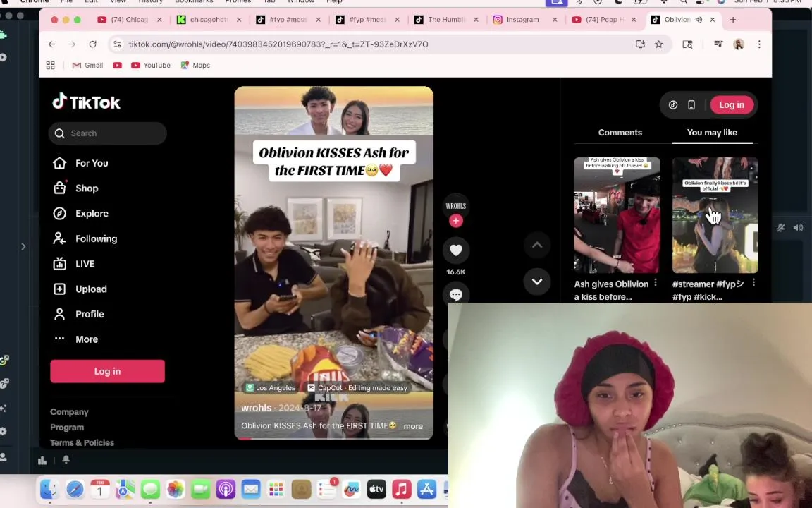Click the address bar URL
The image size is (812, 508).
pos(278,44)
